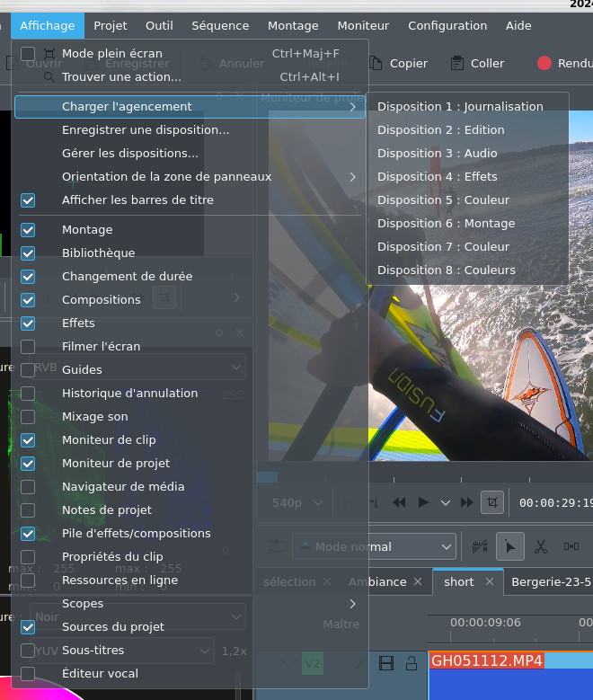The image size is (593, 700).
Task: Select the selection arrow tool
Action: coord(510,546)
